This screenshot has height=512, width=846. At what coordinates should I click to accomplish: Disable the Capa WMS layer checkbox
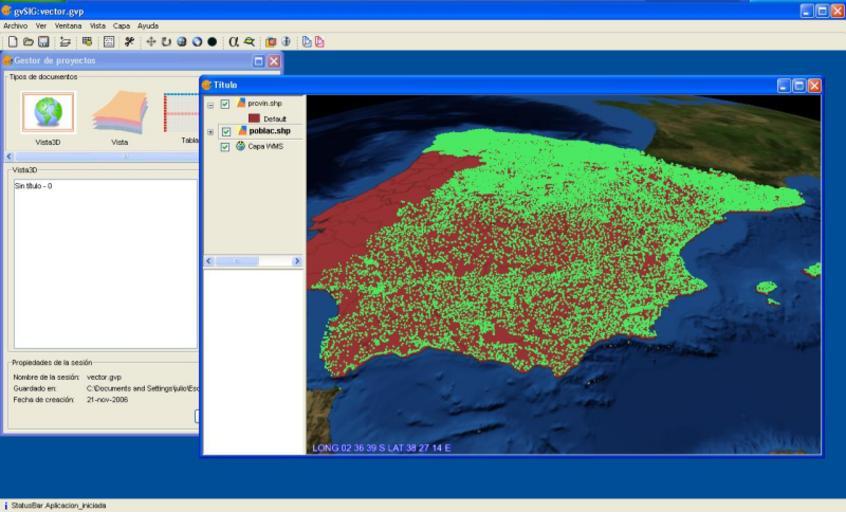225,146
